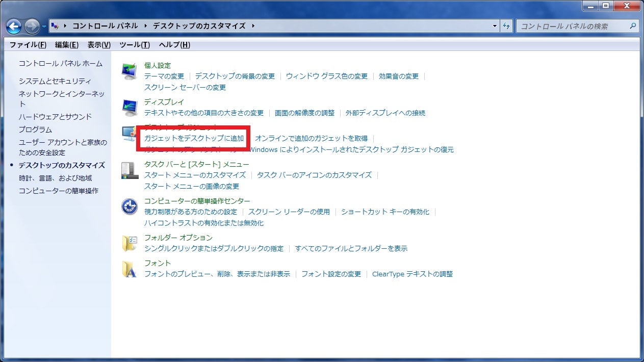Image resolution: width=644 pixels, height=362 pixels.
Task: Click the フォント letter A icon
Action: (130, 269)
